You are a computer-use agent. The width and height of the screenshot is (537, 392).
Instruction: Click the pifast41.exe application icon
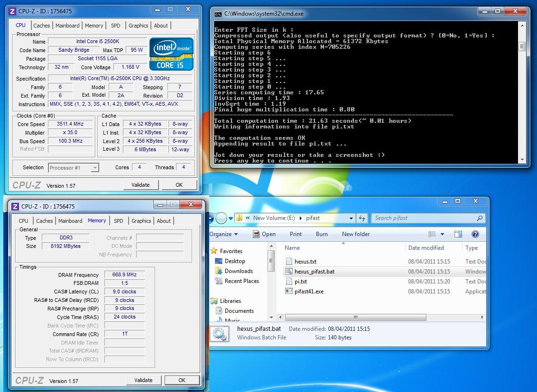(289, 292)
